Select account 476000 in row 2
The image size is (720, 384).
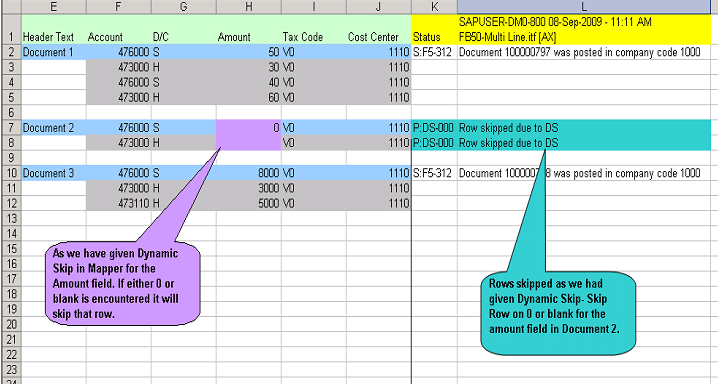[x=119, y=52]
